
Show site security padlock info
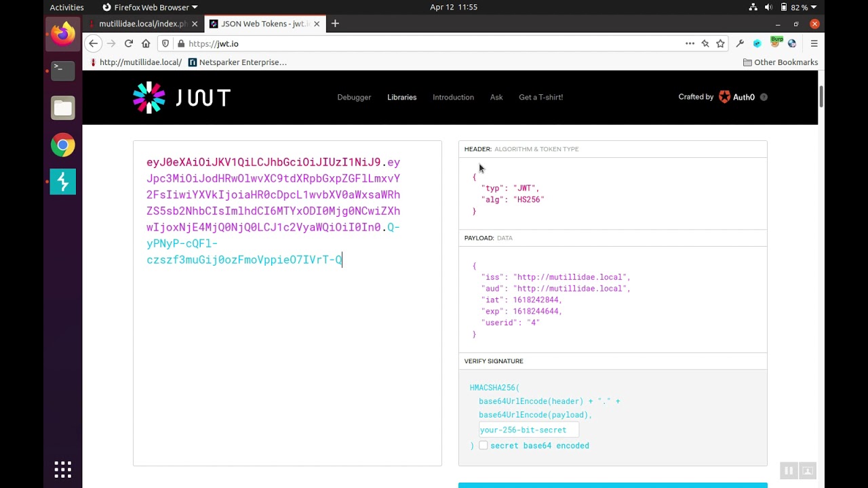pyautogui.click(x=180, y=43)
